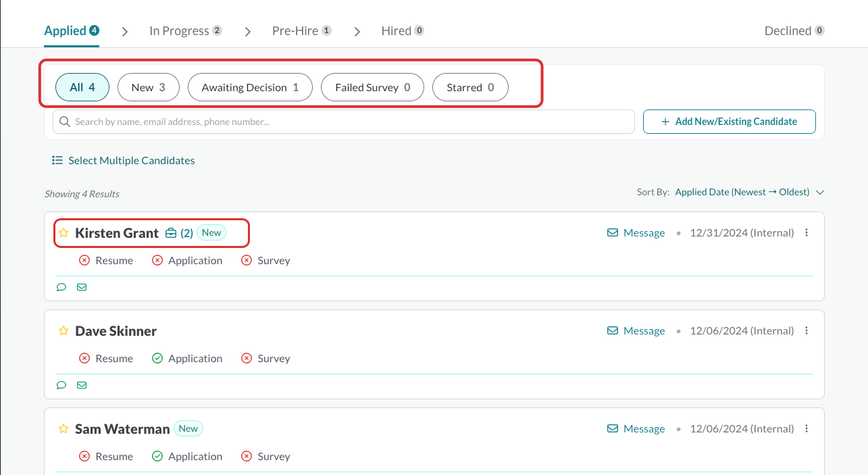This screenshot has width=868, height=475.
Task: Open Kirsten Grant's candidate profile
Action: click(x=117, y=233)
